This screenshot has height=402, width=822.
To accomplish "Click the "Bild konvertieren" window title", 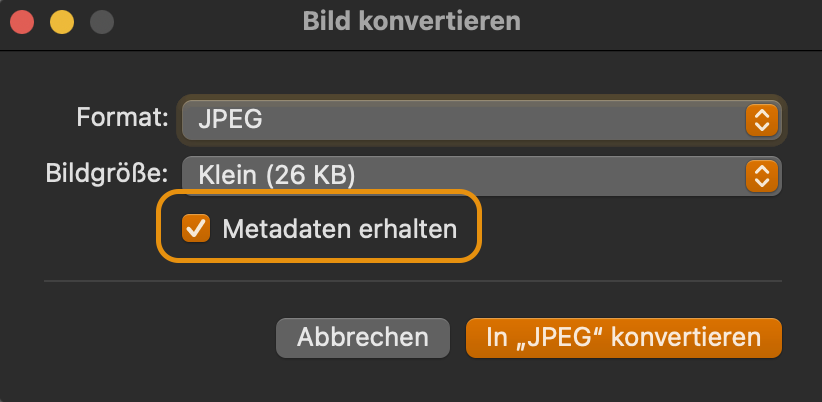I will (x=411, y=21).
